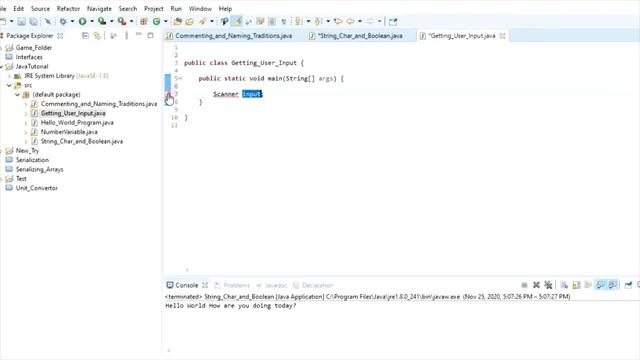
Task: Click the Coverage launch icon
Action: (102, 21)
